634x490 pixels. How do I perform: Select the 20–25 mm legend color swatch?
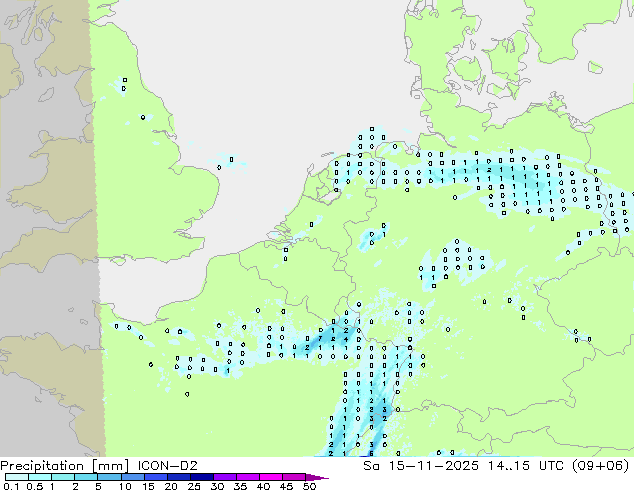click(178, 477)
